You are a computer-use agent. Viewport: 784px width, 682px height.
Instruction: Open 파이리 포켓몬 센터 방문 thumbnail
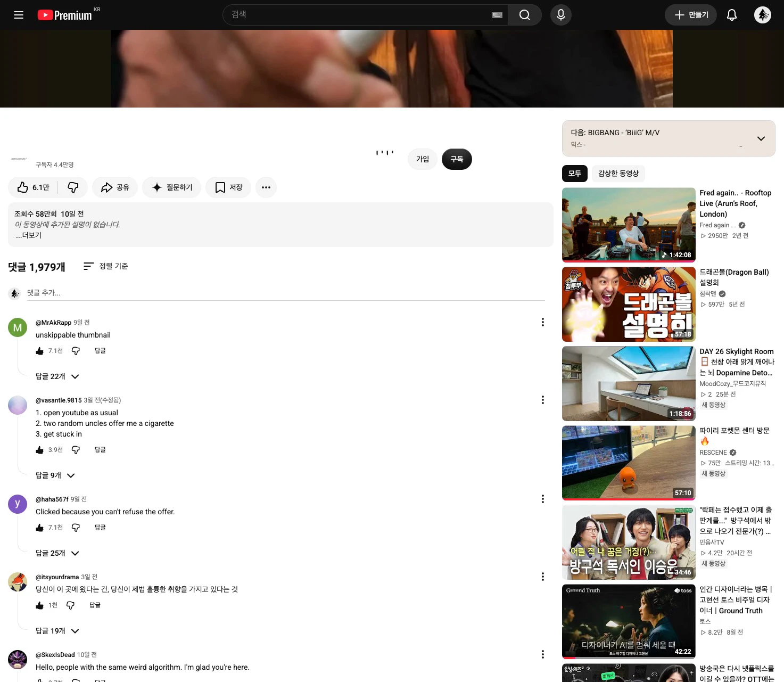coord(629,463)
